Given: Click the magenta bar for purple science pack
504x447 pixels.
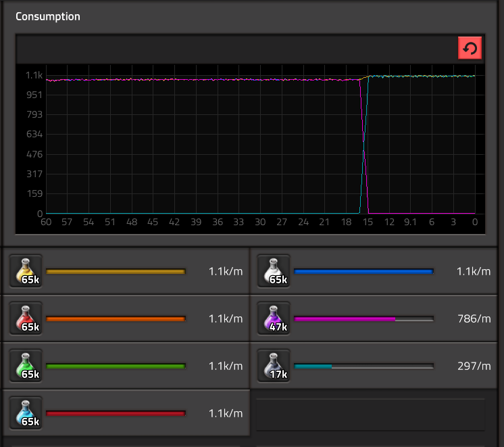Looking at the screenshot, I should coord(345,319).
